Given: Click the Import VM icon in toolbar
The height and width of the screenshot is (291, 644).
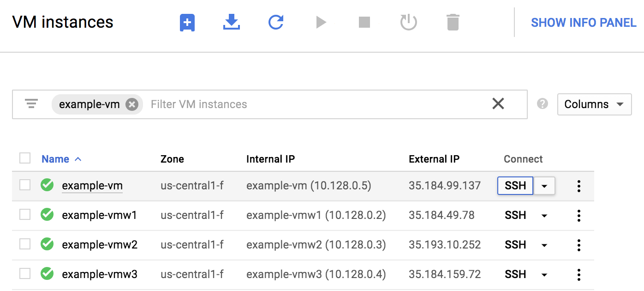Looking at the screenshot, I should coord(231,22).
